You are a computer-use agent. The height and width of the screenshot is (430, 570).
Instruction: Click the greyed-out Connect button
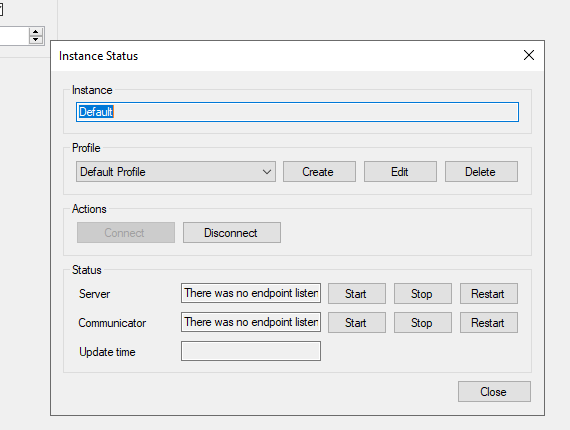pos(126,233)
